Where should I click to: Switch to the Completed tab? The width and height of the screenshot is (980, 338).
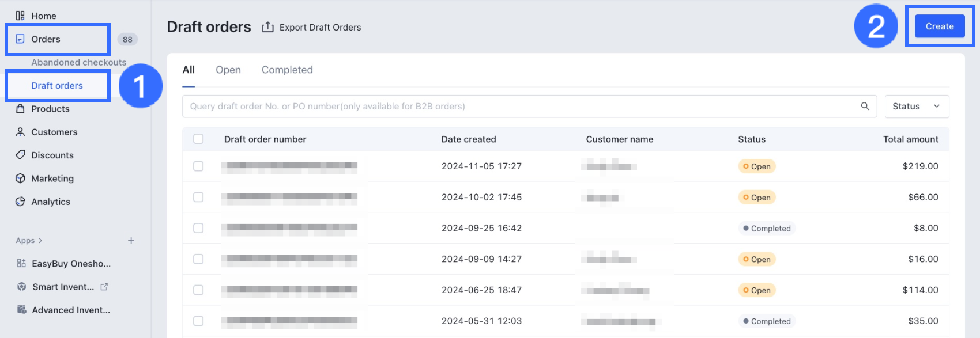(x=287, y=70)
